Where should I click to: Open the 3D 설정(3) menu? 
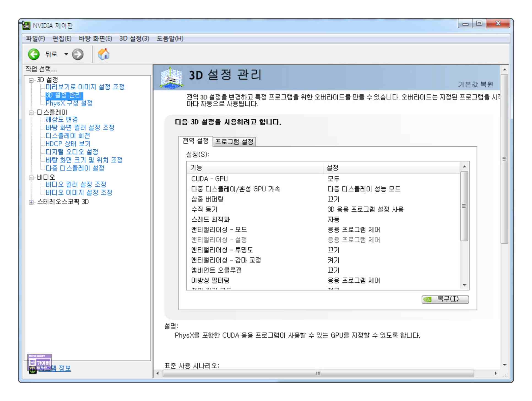tap(134, 39)
